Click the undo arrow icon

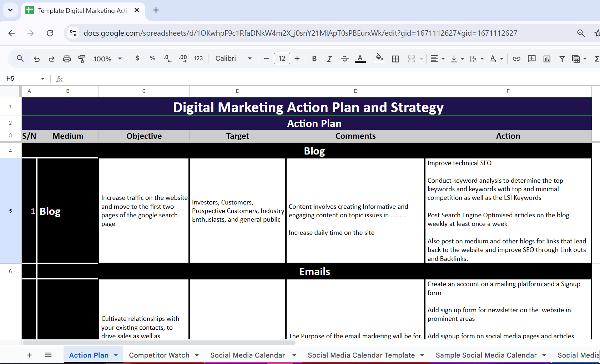[x=36, y=59]
